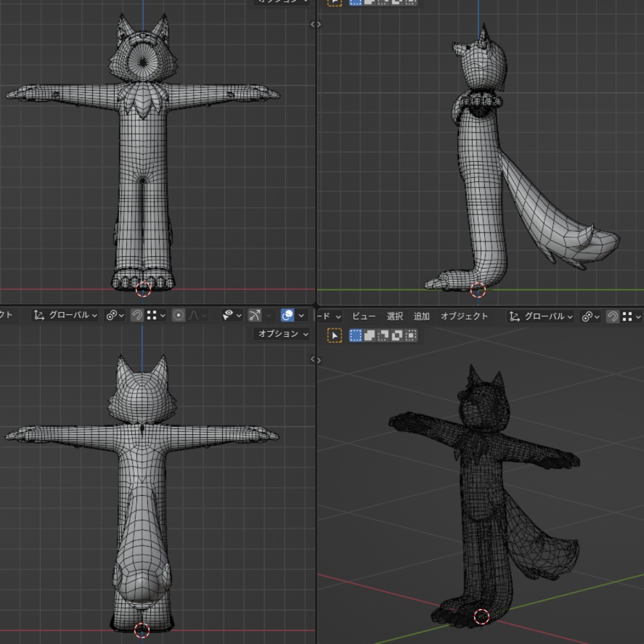Open proportional falloff curve dropdown

coord(197,316)
